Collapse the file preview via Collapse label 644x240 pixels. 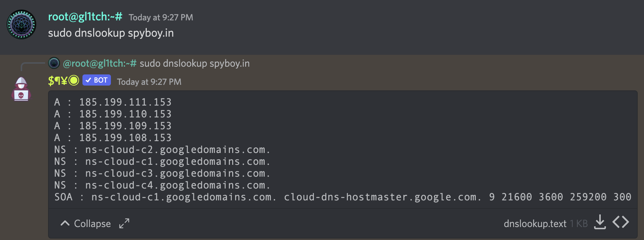(x=92, y=224)
